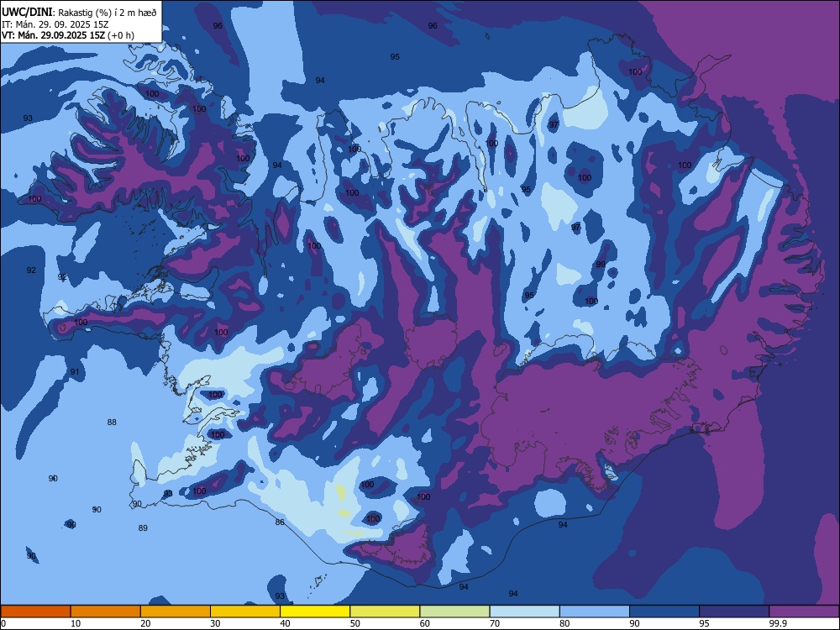
Task: Click the dark orange 0–10 legend swatch
Action: pyautogui.click(x=35, y=612)
